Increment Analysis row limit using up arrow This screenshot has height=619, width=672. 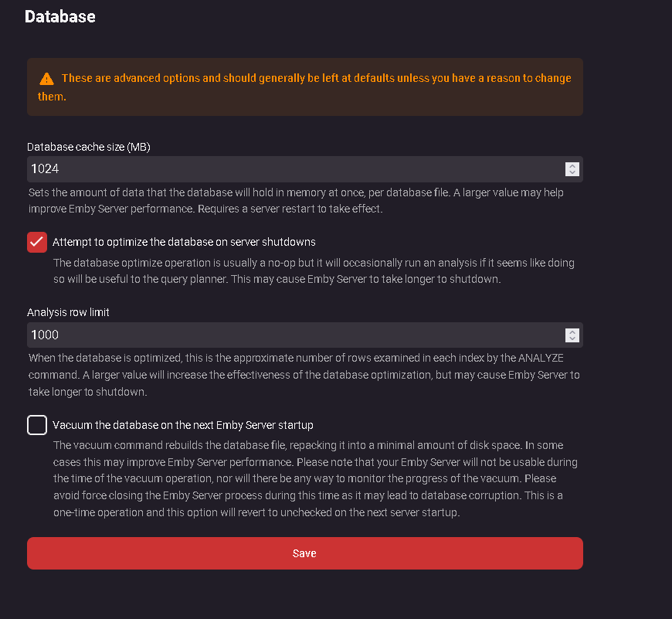pyautogui.click(x=572, y=332)
